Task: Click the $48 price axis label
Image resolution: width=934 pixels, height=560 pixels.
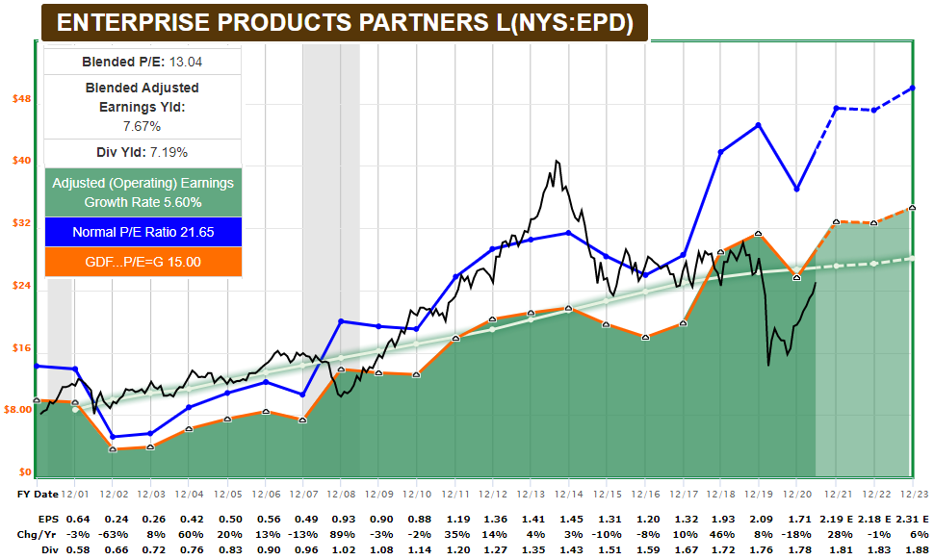Action: tap(21, 99)
